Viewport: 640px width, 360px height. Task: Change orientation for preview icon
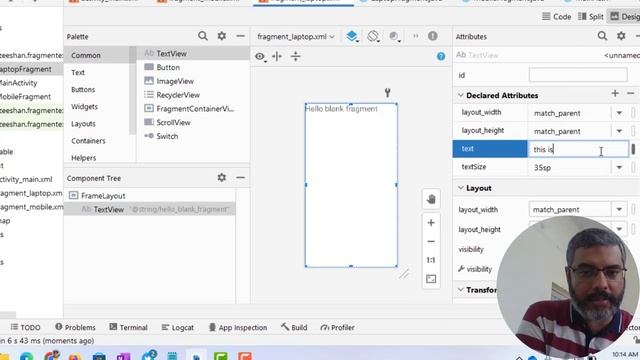[373, 36]
